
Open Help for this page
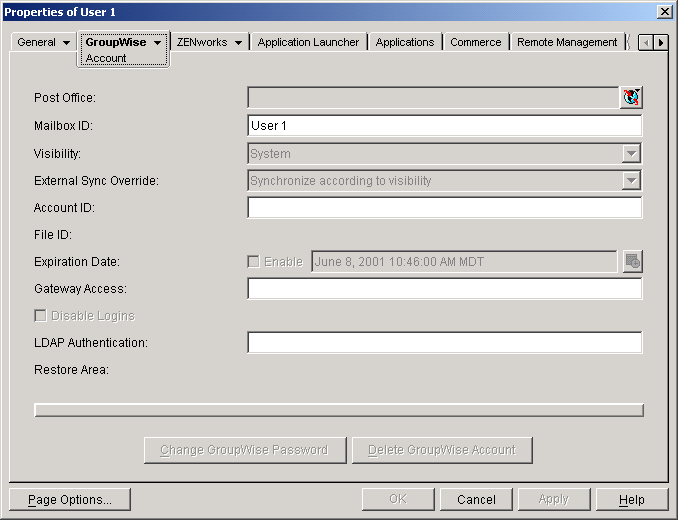tap(632, 500)
